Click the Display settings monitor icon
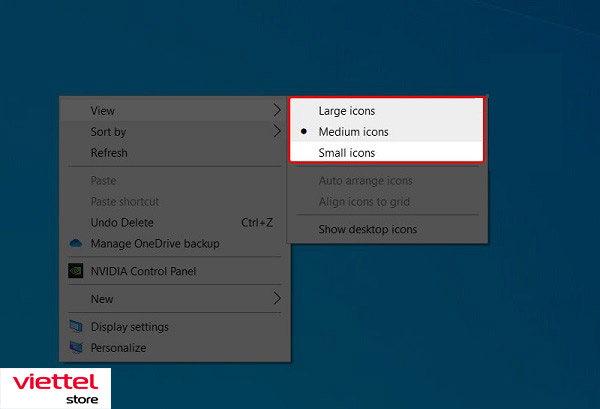Image resolution: width=600 pixels, height=409 pixels. tap(76, 326)
